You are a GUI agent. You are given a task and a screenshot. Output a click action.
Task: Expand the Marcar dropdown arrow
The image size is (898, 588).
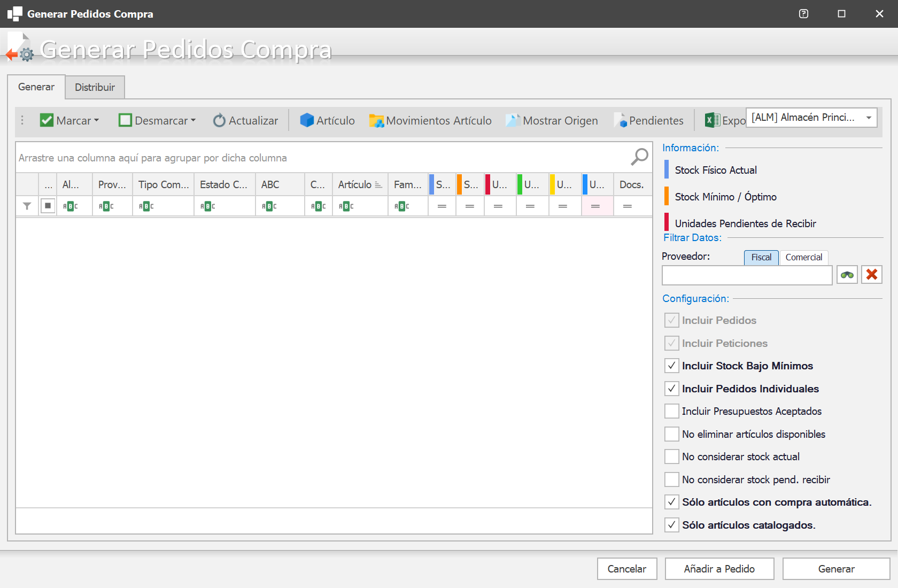point(97,120)
